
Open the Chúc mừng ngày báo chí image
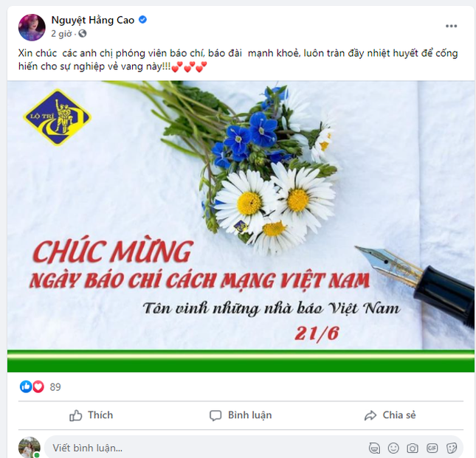tap(241, 226)
